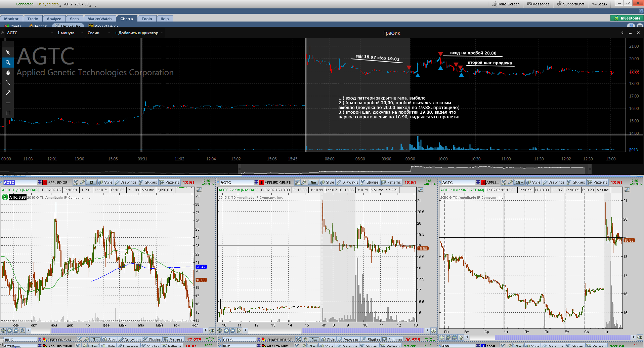Click the green Investools button
The width and height of the screenshot is (644, 348).
coord(627,18)
